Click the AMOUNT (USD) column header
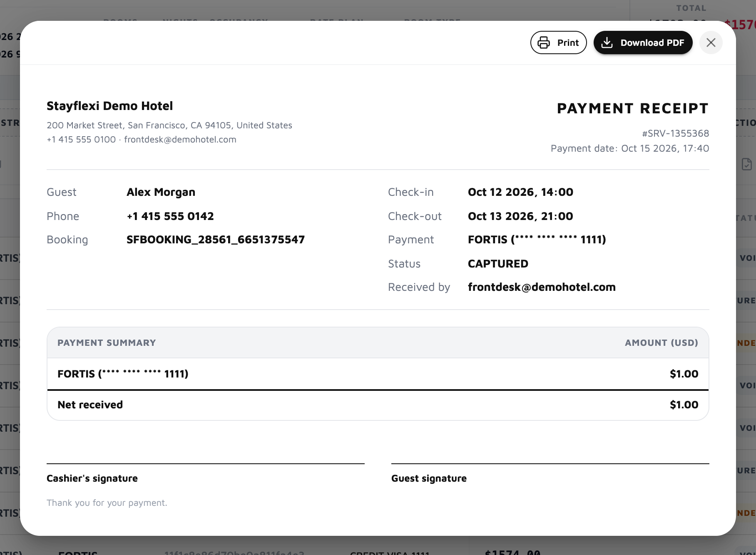This screenshot has height=555, width=756. point(661,343)
